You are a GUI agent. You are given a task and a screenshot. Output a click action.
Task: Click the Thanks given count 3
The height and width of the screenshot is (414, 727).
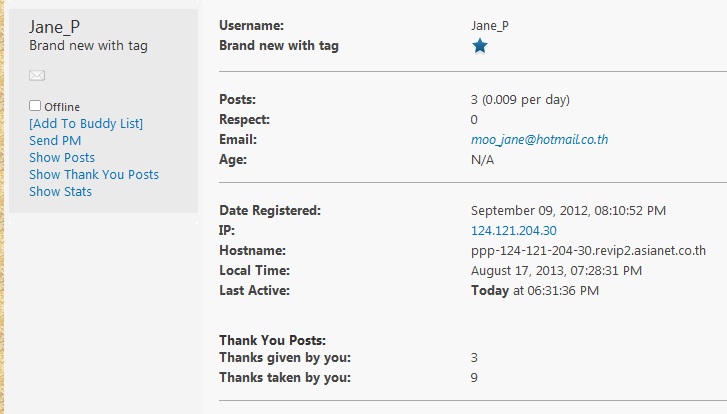(x=474, y=357)
